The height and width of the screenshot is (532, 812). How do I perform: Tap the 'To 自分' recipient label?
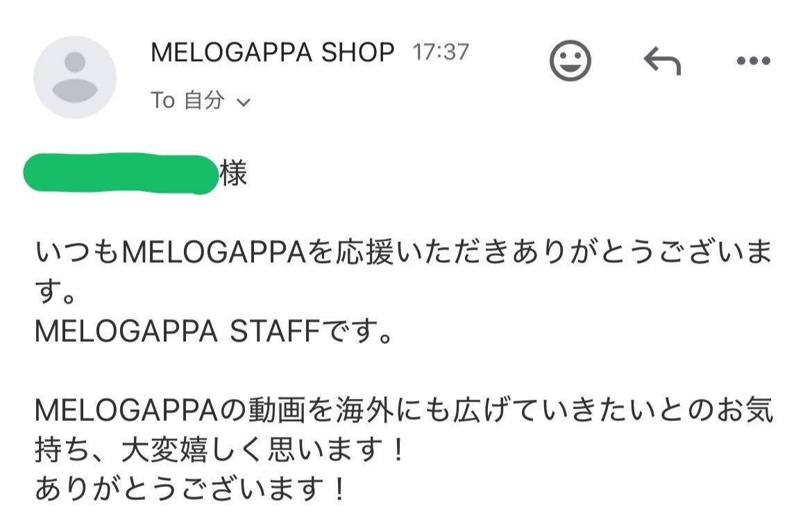point(187,100)
